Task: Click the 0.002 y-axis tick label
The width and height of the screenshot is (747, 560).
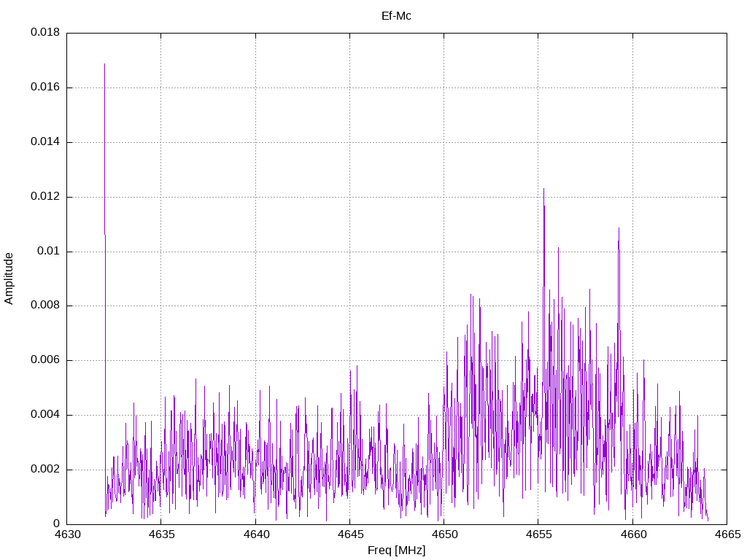Action: (45, 469)
